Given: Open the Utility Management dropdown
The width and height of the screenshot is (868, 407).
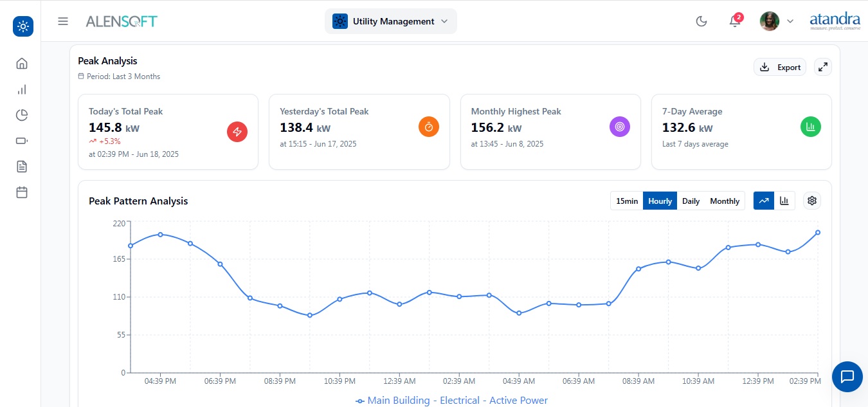Looking at the screenshot, I should (391, 21).
